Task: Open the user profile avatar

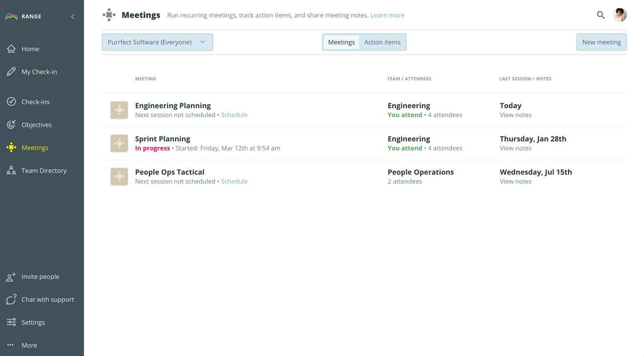Action: click(620, 15)
